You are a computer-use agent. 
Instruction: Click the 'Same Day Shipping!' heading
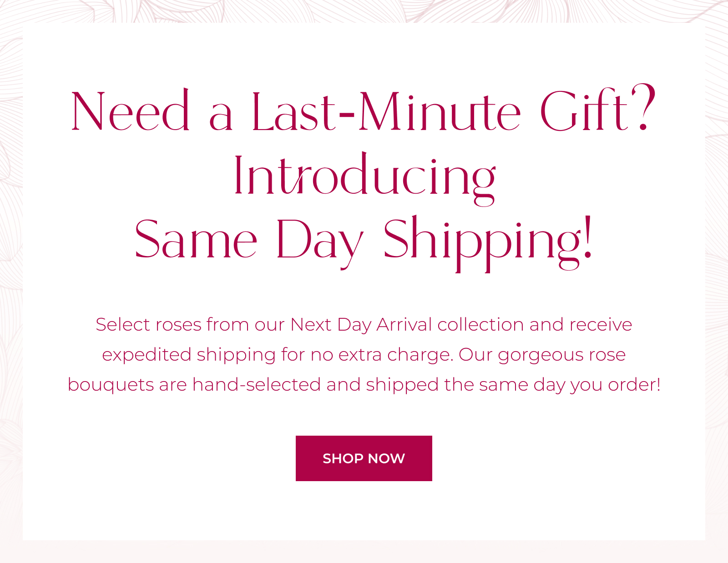(364, 242)
